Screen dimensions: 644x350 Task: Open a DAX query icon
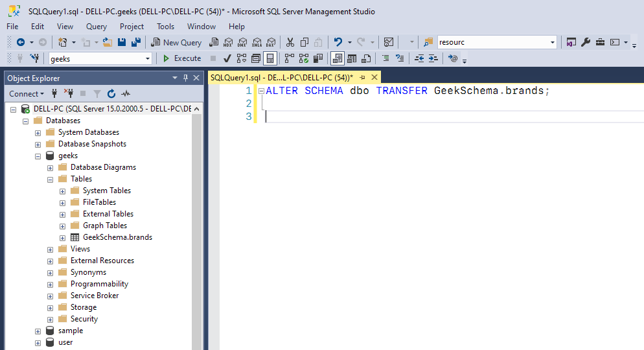271,42
